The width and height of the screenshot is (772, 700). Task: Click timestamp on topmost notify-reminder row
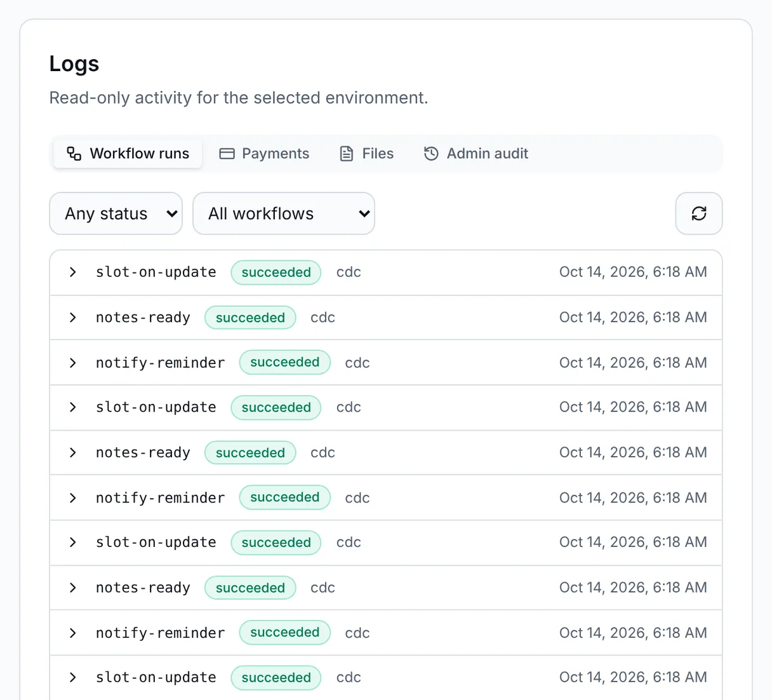click(633, 363)
